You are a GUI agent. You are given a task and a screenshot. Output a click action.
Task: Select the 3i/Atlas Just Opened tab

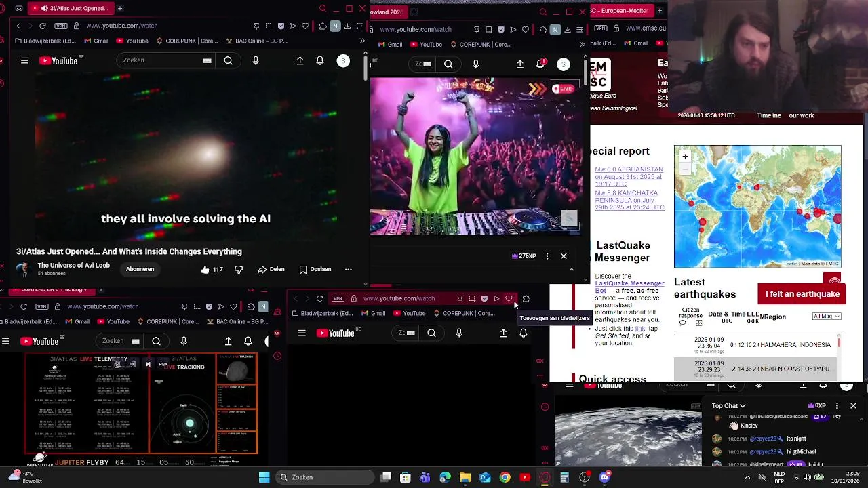(72, 9)
